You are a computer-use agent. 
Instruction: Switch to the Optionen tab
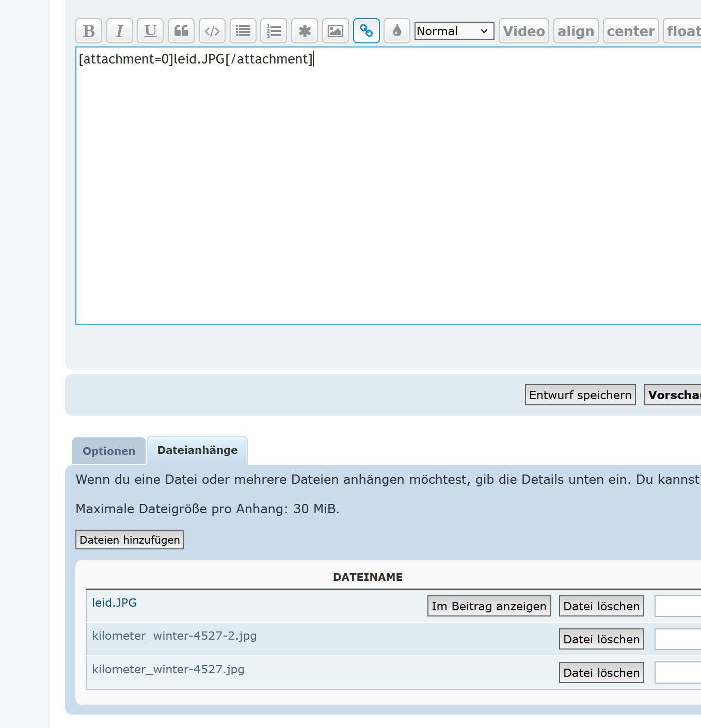[x=109, y=451]
